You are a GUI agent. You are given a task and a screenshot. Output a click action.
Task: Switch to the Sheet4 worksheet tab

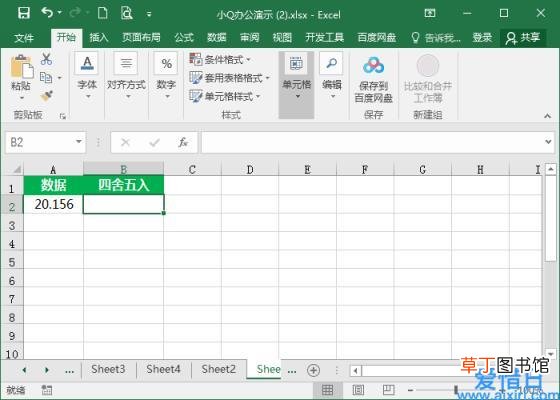point(163,369)
